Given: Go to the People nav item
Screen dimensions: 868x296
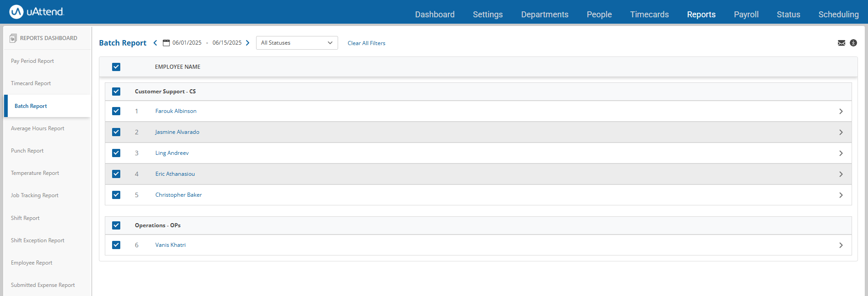Looking at the screenshot, I should pyautogui.click(x=599, y=15).
